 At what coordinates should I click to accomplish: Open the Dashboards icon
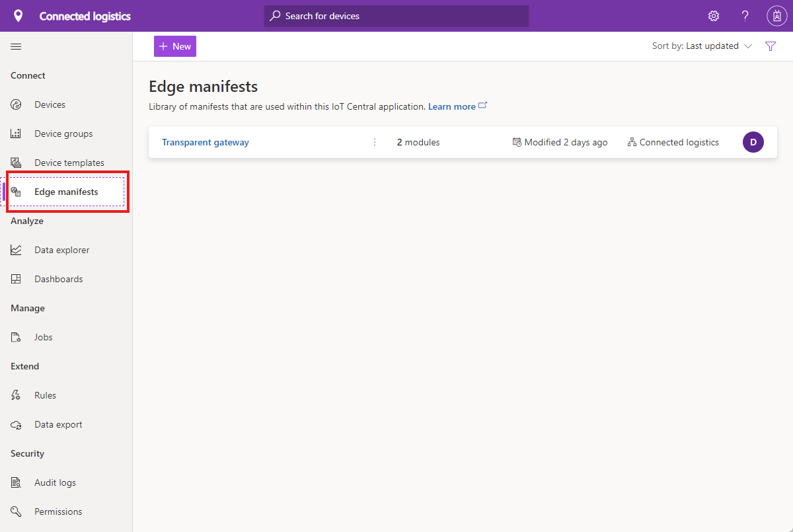pyautogui.click(x=16, y=278)
